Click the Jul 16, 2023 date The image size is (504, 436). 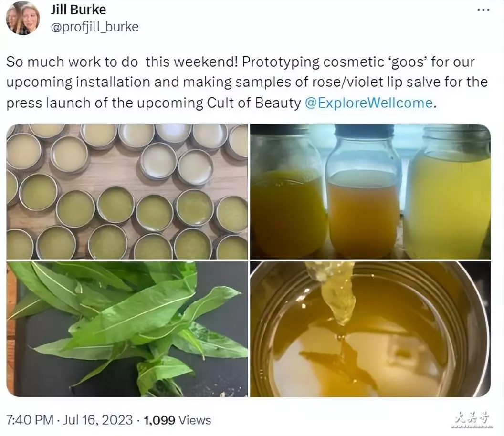tap(97, 420)
